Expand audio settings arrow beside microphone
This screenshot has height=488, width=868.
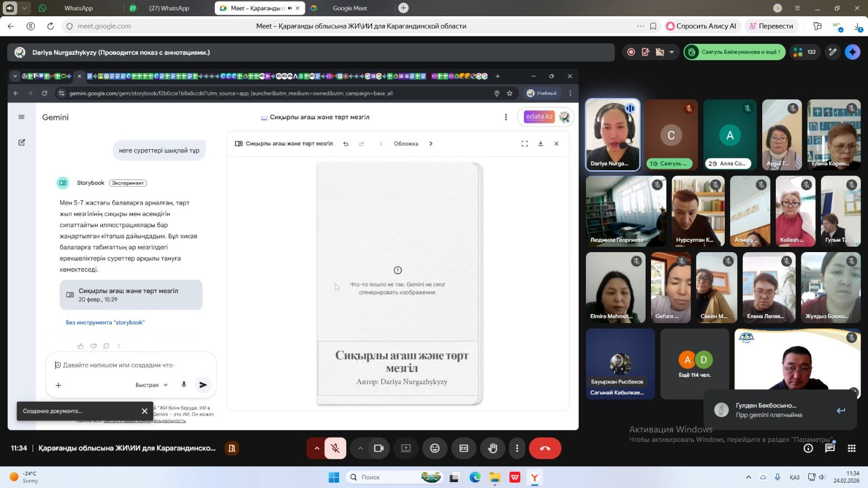316,448
